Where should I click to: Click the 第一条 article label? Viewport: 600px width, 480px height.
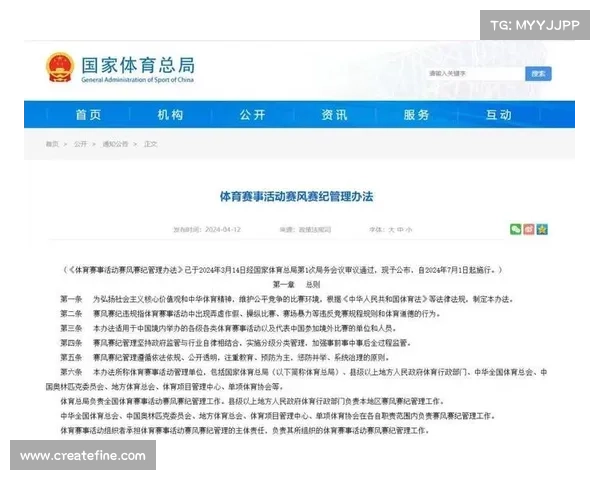point(71,299)
